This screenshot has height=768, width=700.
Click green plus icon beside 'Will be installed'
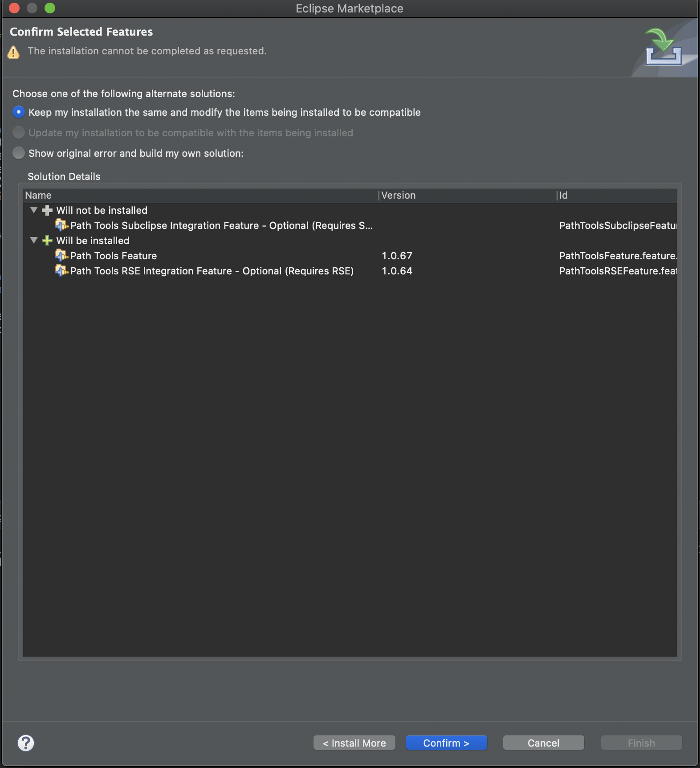coord(47,241)
